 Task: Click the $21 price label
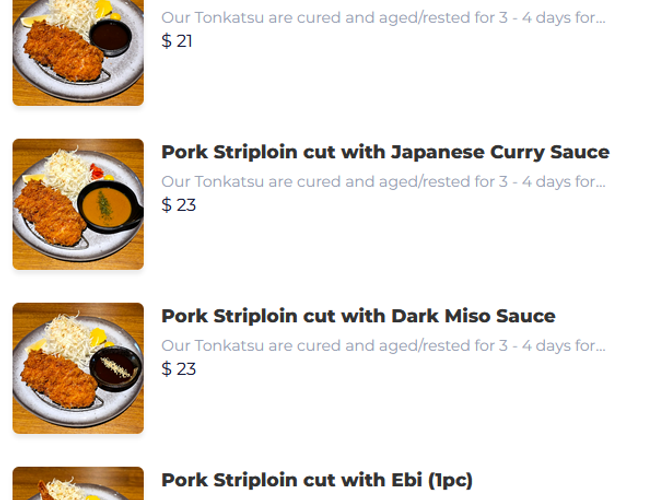pyautogui.click(x=177, y=41)
